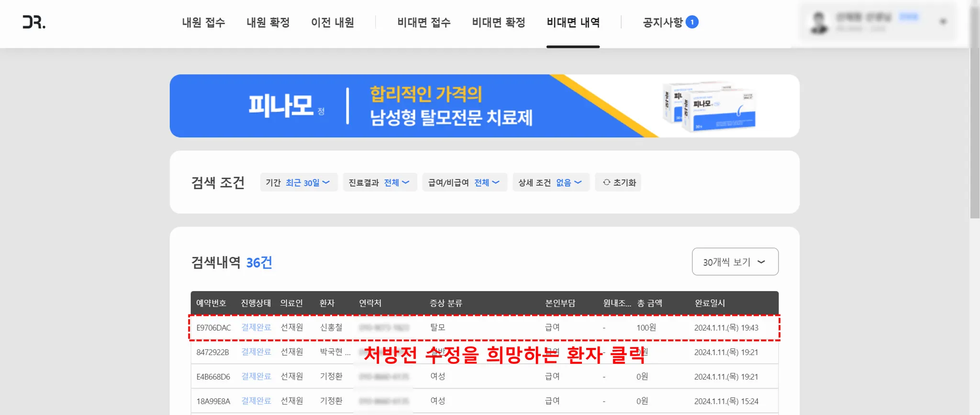Open the 30개씩 보기 page size dropdown

click(735, 262)
